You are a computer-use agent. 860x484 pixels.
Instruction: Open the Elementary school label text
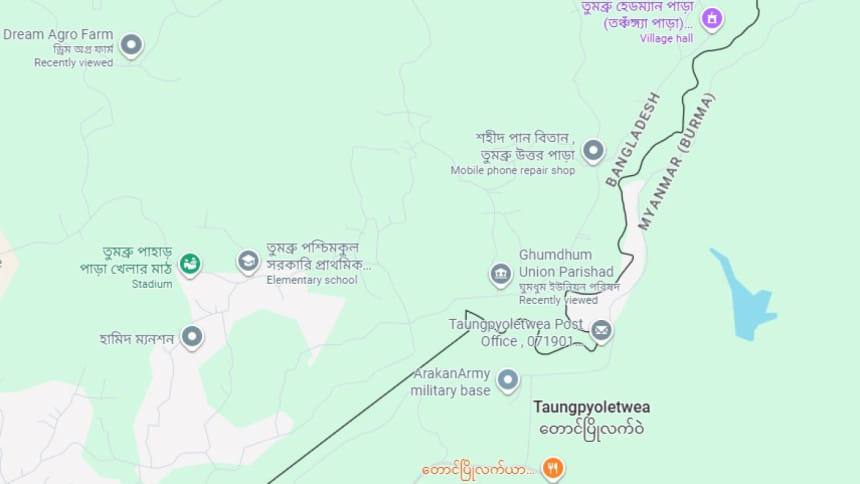[x=312, y=280]
